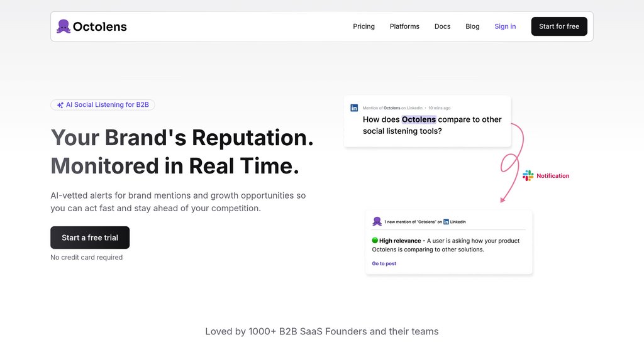
Task: Click the Octolens wordmark text in header
Action: pyautogui.click(x=99, y=26)
